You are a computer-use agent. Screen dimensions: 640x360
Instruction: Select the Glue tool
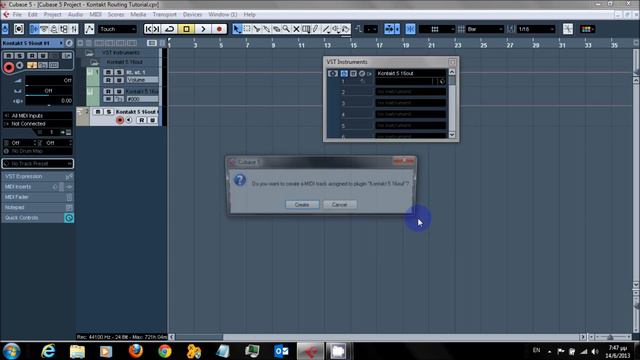[267, 29]
